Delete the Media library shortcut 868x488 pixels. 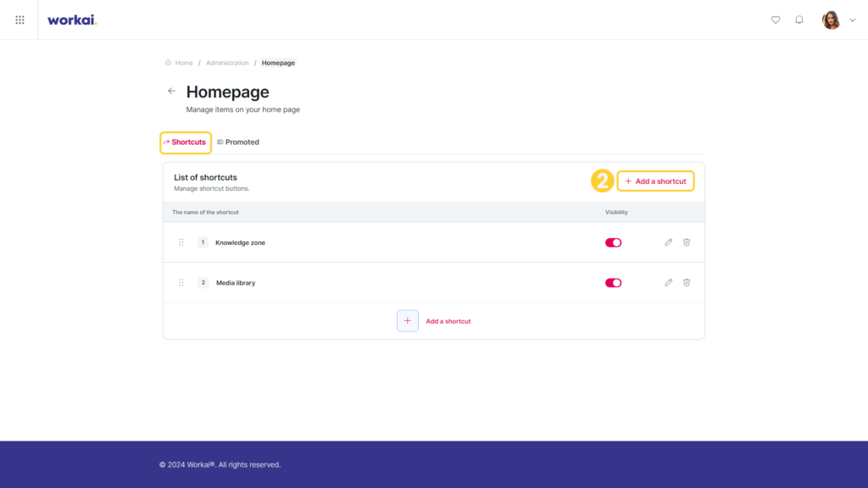[x=687, y=283]
